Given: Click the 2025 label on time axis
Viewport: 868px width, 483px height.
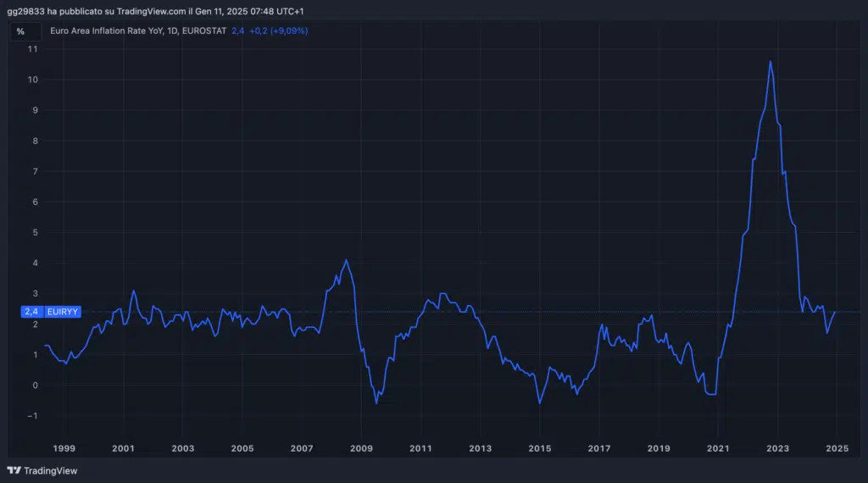Looking at the screenshot, I should coord(837,448).
